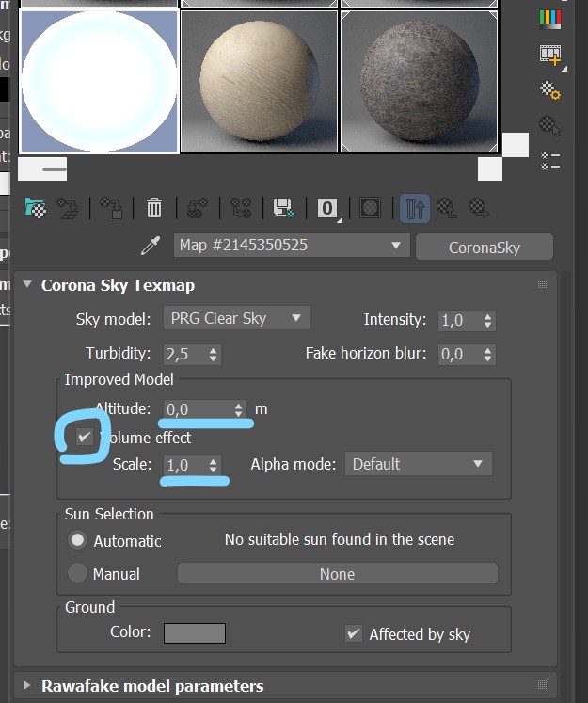Click the Make Preview filmstrip icon

pos(551,56)
